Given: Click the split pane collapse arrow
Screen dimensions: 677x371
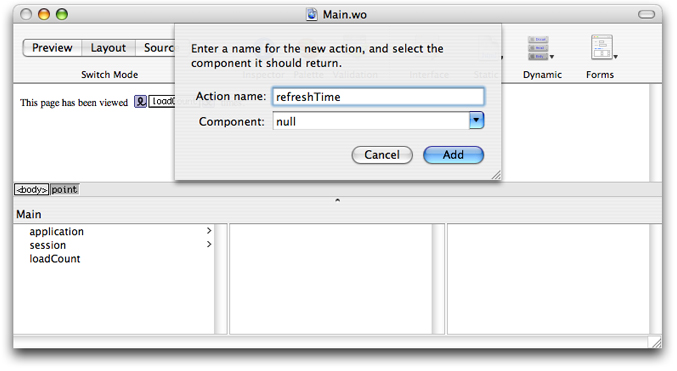Looking at the screenshot, I should click(x=338, y=200).
